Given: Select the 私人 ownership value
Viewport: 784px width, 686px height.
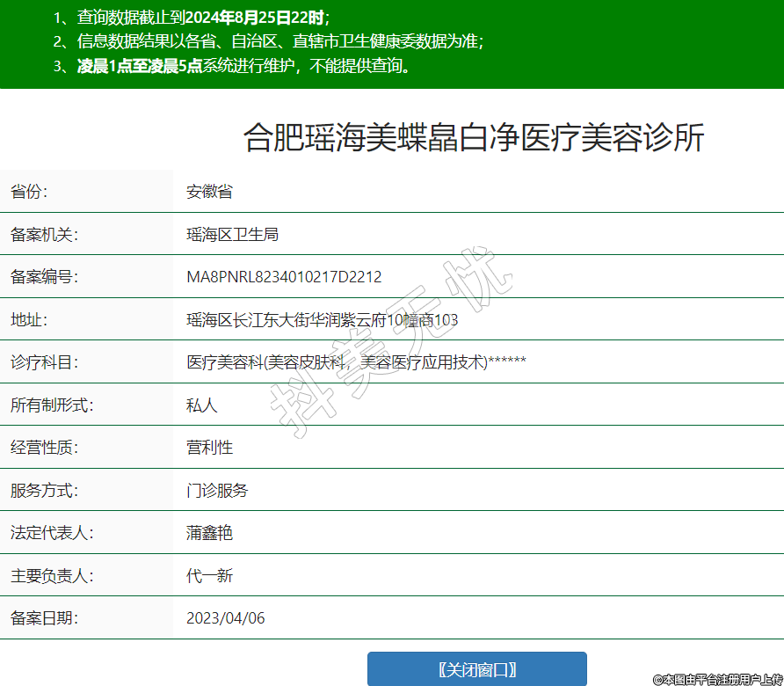Looking at the screenshot, I should pos(201,405).
